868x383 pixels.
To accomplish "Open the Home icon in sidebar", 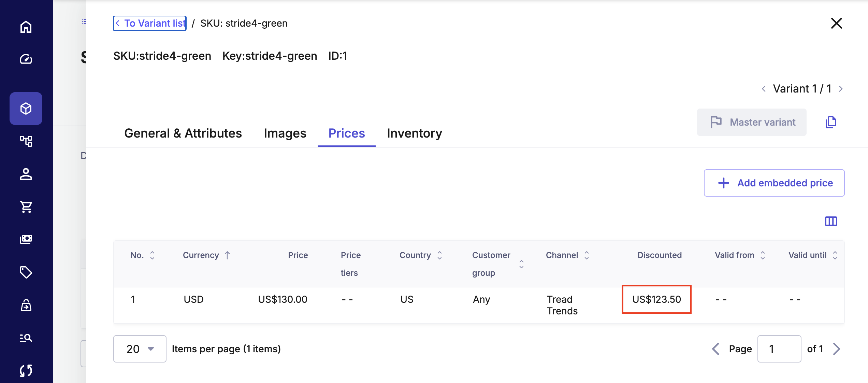I will (x=26, y=27).
